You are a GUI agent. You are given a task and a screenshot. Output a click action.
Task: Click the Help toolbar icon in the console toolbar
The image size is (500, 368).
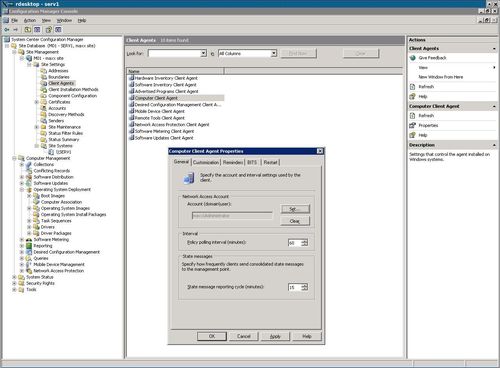(49, 30)
